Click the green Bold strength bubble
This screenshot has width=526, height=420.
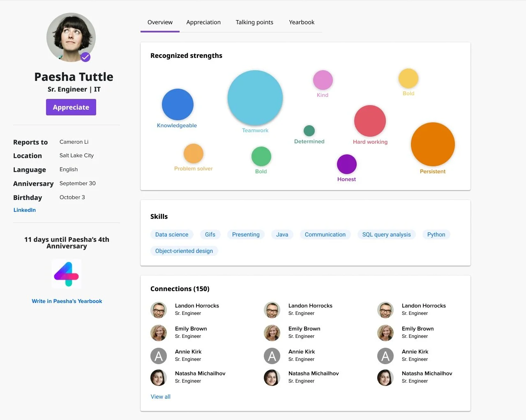261,156
